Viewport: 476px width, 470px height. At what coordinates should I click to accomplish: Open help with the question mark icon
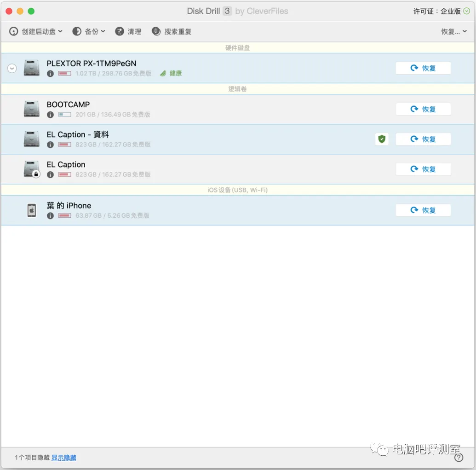pos(459,458)
